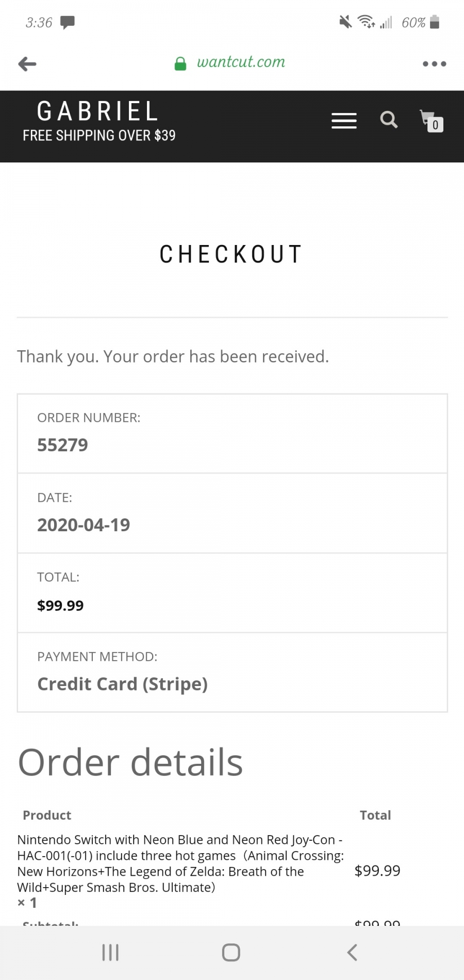Screen dimensions: 464x980
Task: Tap the green padlock security icon
Action: pyautogui.click(x=180, y=63)
